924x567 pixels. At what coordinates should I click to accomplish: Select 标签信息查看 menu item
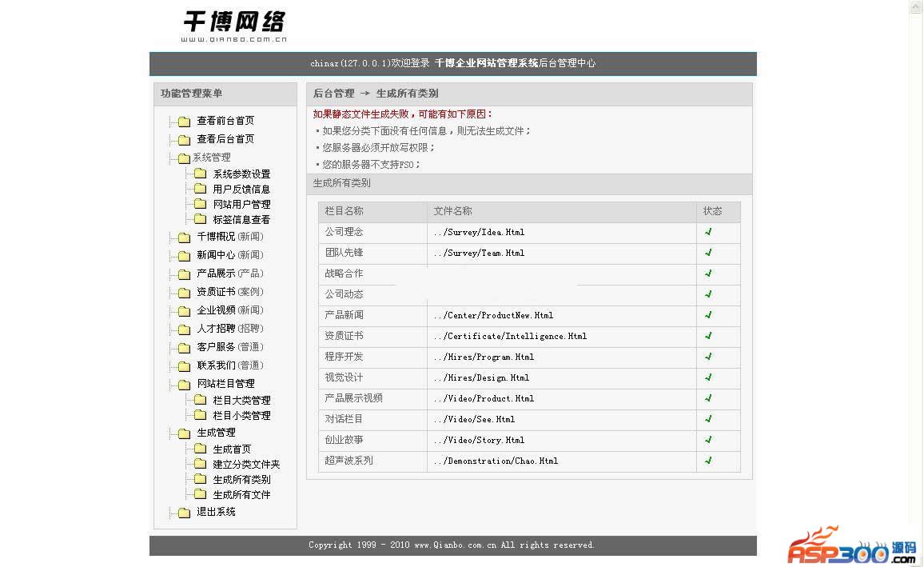point(241,220)
